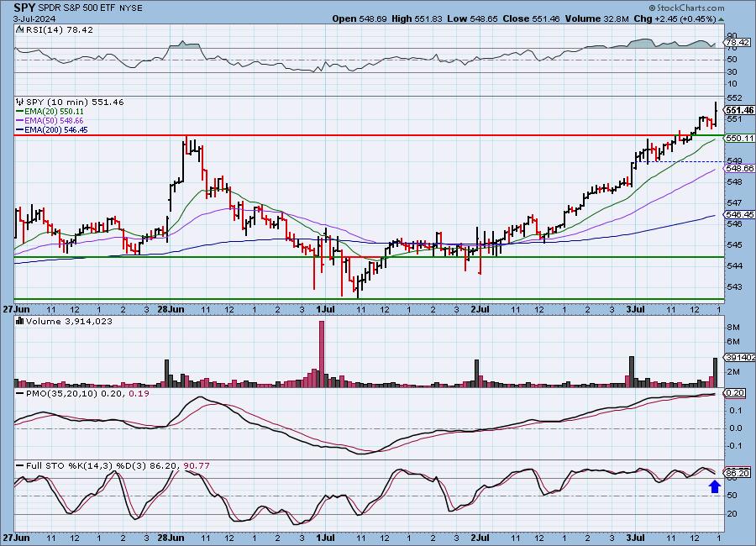Click the 3Jul label on the bottom axis
The width and height of the screenshot is (756, 546).
click(x=636, y=538)
